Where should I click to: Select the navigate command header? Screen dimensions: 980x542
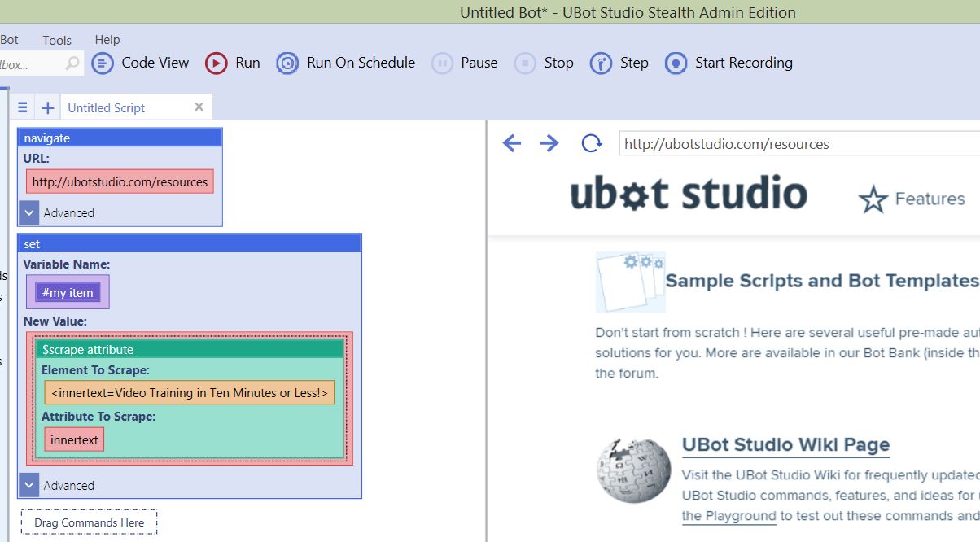(120, 138)
